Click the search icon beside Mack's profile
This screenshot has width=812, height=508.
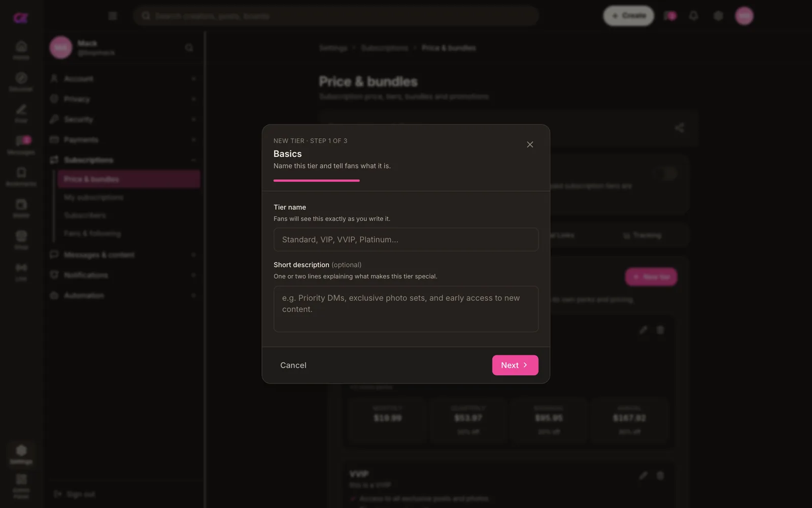pyautogui.click(x=189, y=48)
